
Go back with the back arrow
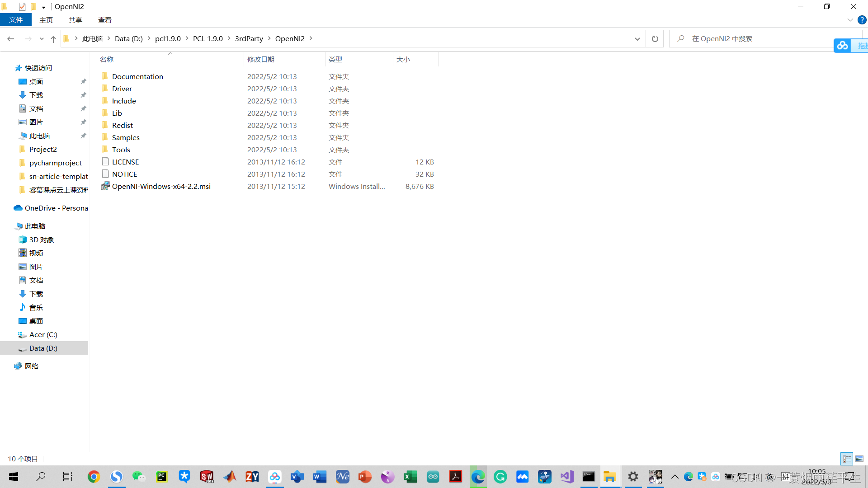(11, 39)
